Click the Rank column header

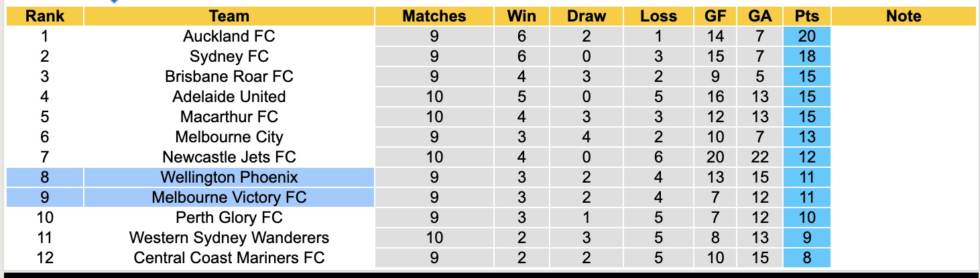pyautogui.click(x=45, y=16)
